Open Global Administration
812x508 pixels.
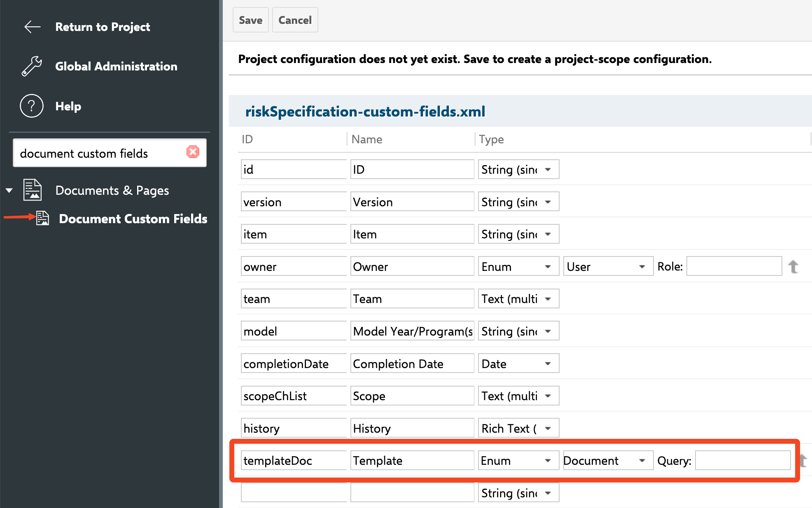[116, 66]
